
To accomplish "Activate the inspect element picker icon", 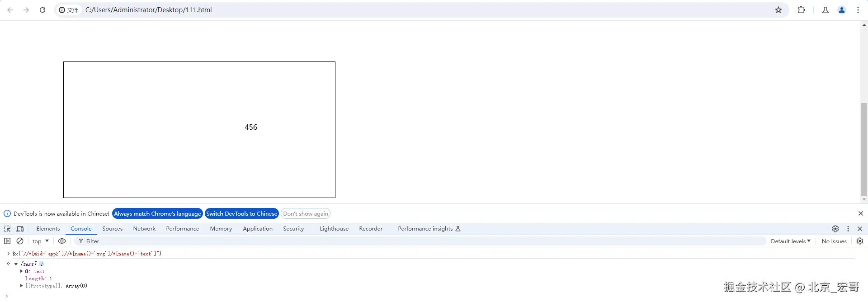I will (7, 229).
